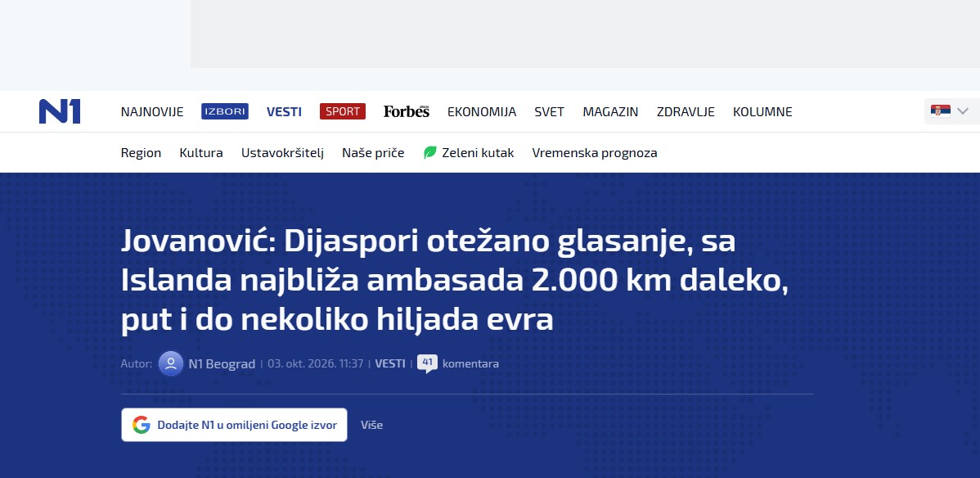
Task: Open the red SPORT badge
Action: pos(343,111)
